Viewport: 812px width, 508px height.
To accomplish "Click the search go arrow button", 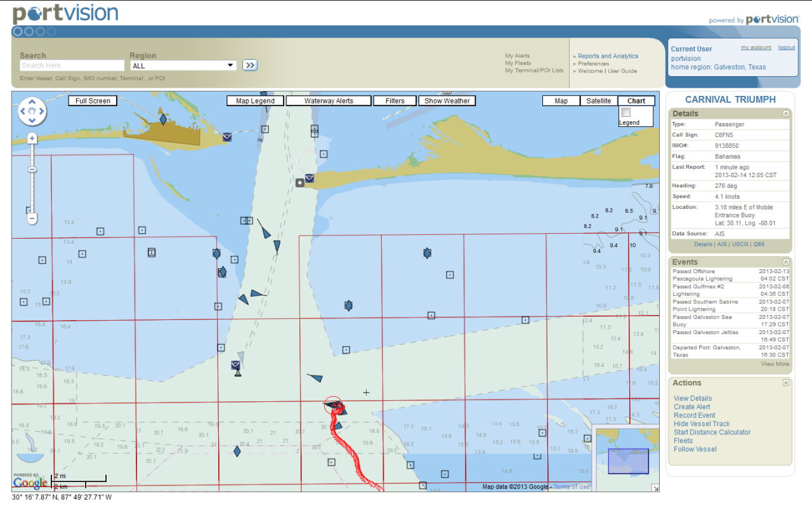I will 250,65.
